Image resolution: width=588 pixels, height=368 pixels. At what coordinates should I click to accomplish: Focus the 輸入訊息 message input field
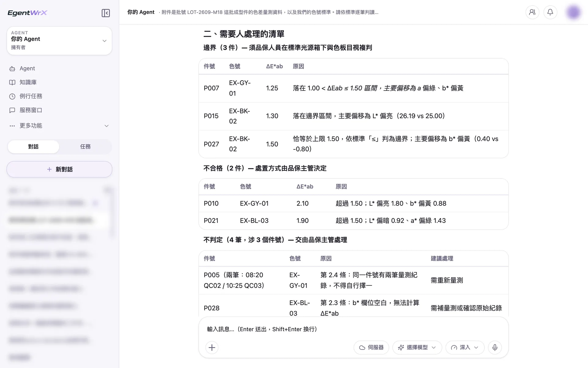pos(353,329)
